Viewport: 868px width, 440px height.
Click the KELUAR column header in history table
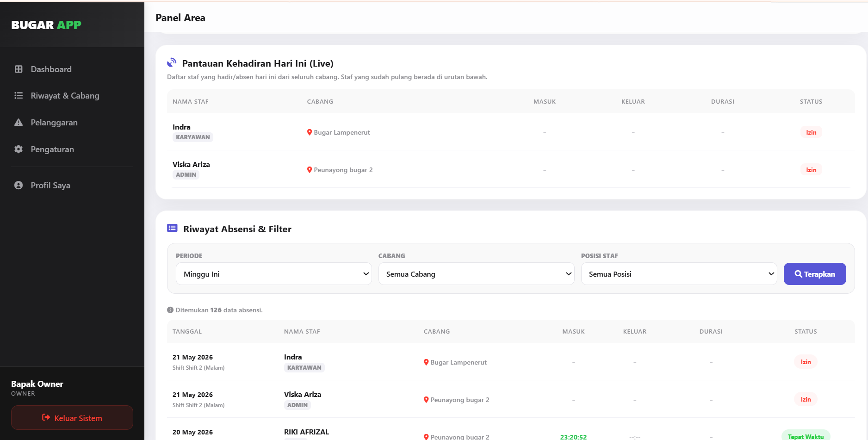click(x=635, y=332)
